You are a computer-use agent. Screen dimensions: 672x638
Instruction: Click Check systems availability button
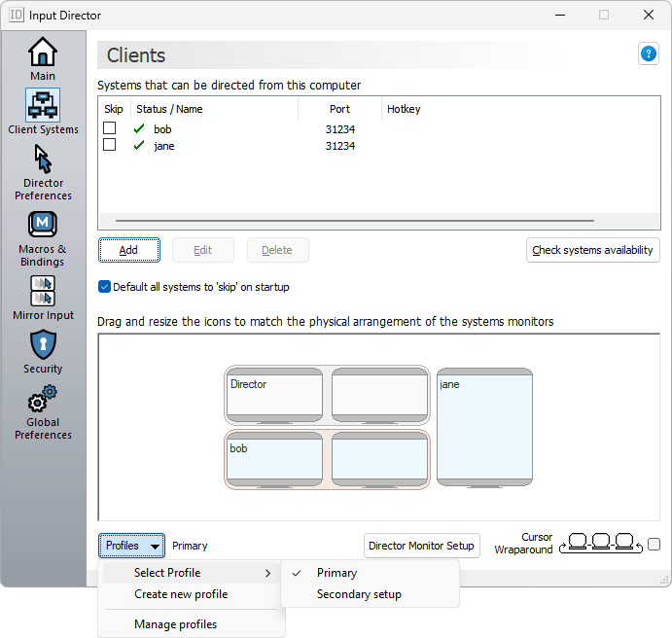click(592, 250)
